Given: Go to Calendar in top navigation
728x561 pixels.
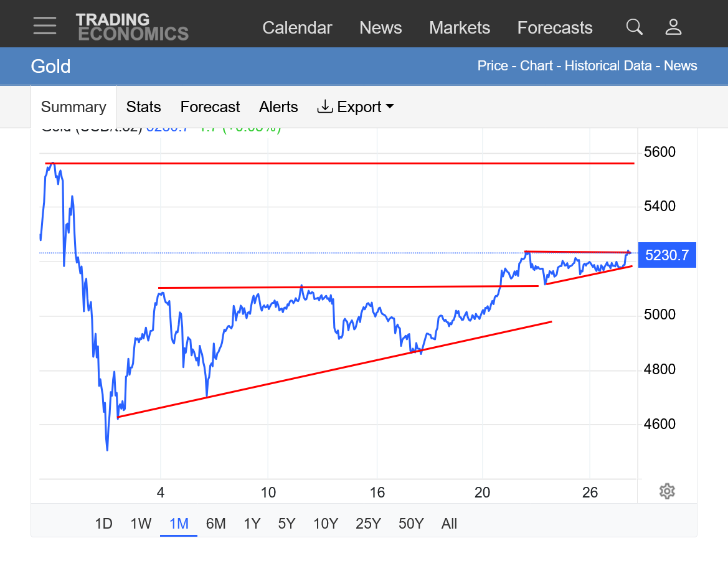Looking at the screenshot, I should [297, 28].
